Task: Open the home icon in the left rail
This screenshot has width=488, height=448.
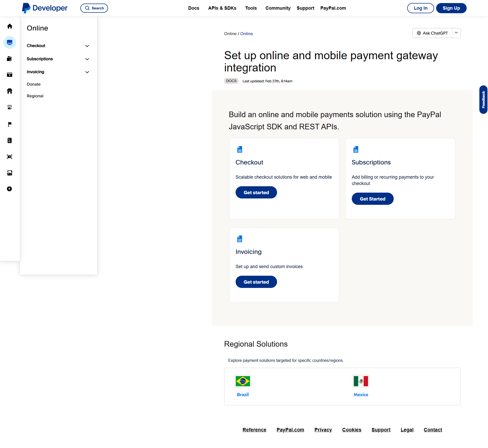Action: point(10,26)
